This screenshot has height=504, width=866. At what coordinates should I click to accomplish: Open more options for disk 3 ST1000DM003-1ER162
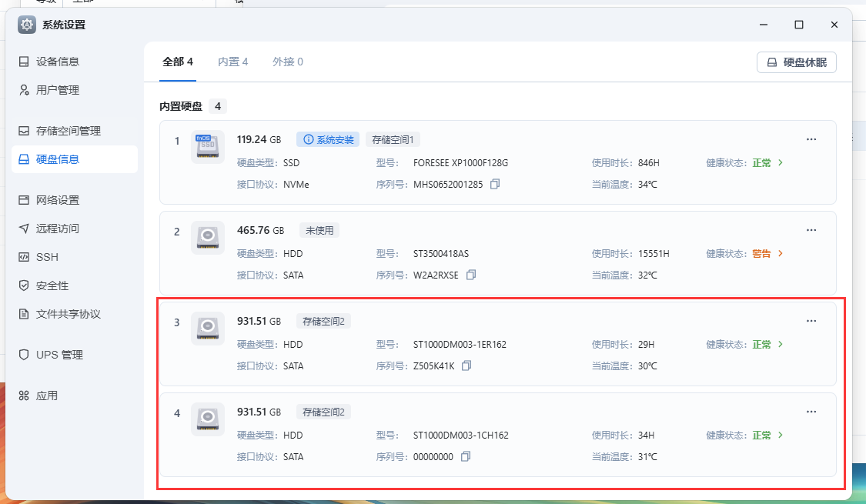pos(811,321)
